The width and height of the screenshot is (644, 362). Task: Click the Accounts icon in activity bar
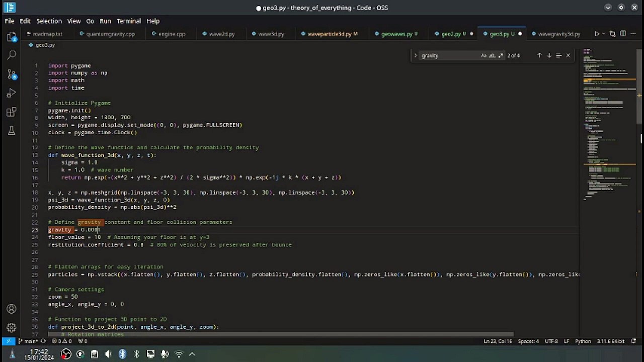click(12, 309)
